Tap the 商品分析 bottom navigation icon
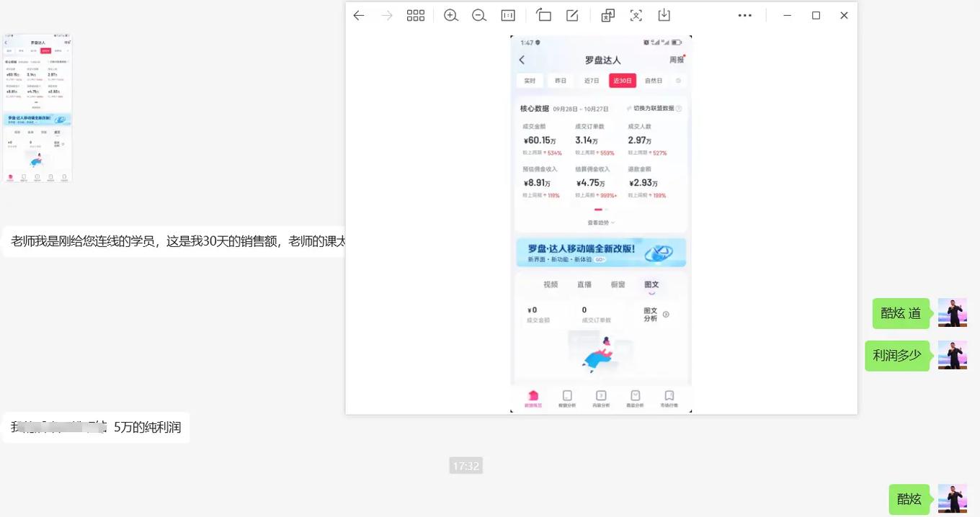Image resolution: width=980 pixels, height=517 pixels. point(635,395)
